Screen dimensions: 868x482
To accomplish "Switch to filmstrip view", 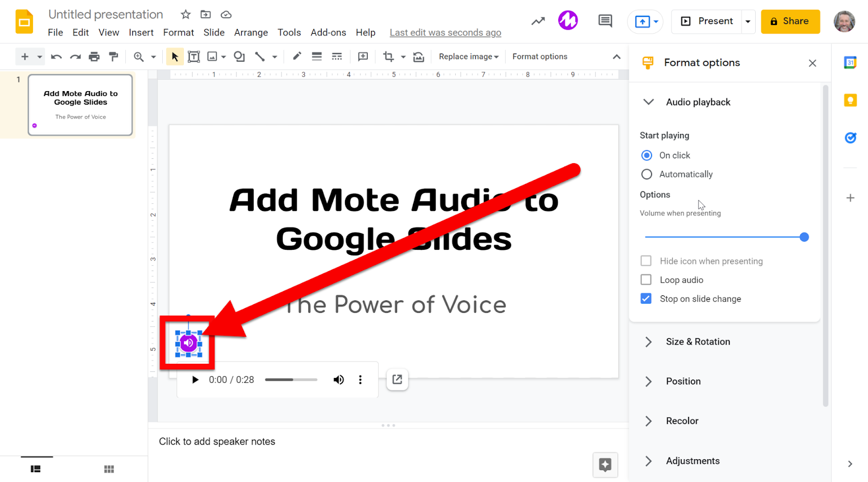I will [36, 469].
